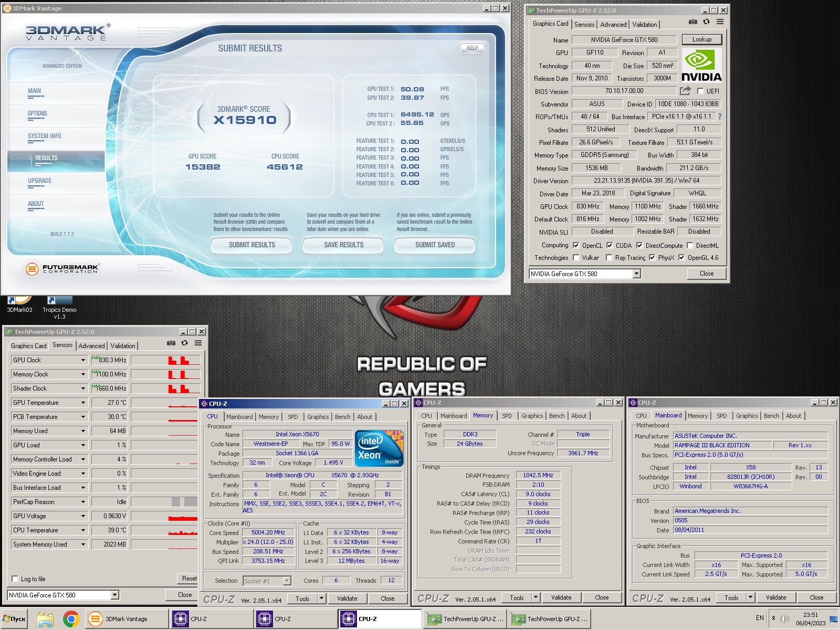Screen dimensions: 840x630
Task: Open PerfCap Reason sensor dropdown
Action: (83, 502)
